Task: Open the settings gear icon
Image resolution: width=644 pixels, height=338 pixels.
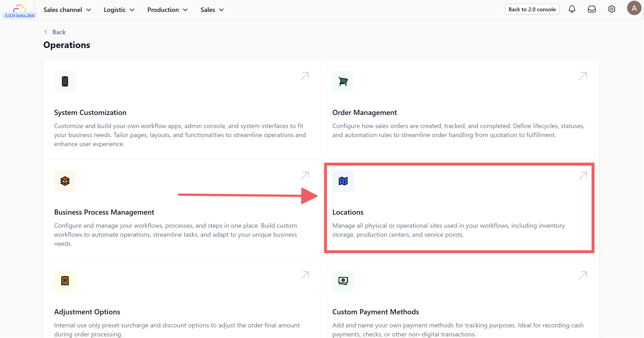Action: pos(612,9)
